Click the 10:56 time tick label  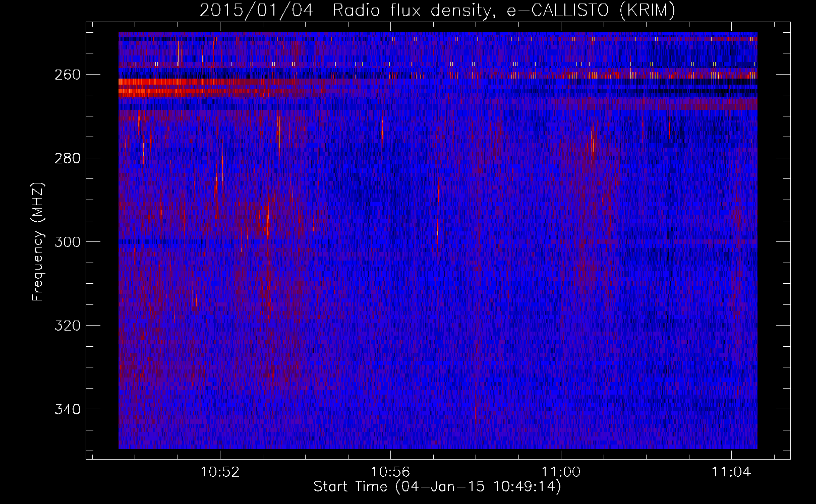pyautogui.click(x=390, y=472)
